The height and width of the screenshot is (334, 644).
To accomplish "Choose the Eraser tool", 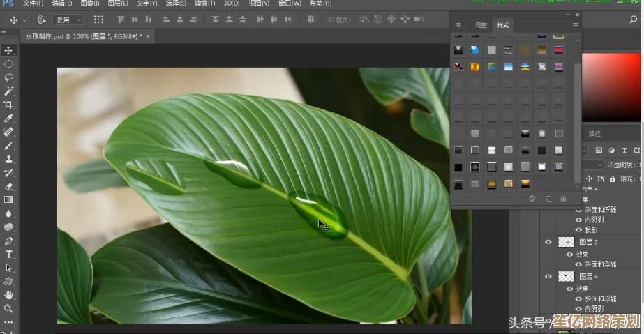I will click(x=8, y=186).
